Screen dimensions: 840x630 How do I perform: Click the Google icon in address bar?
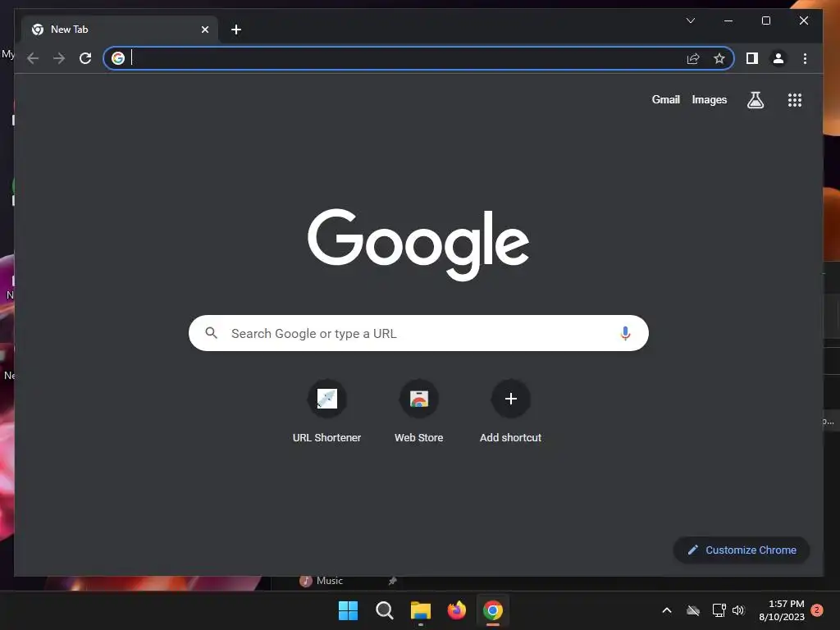click(x=118, y=58)
